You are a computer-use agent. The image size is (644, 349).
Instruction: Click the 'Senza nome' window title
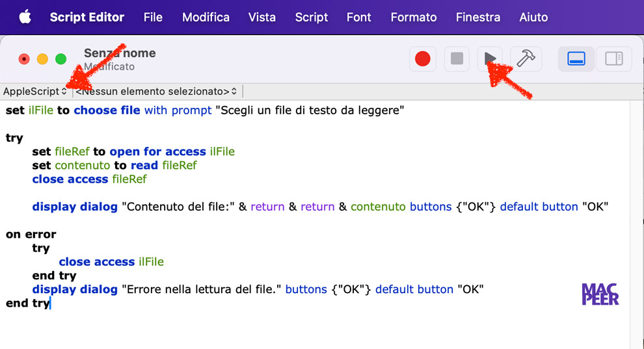120,53
